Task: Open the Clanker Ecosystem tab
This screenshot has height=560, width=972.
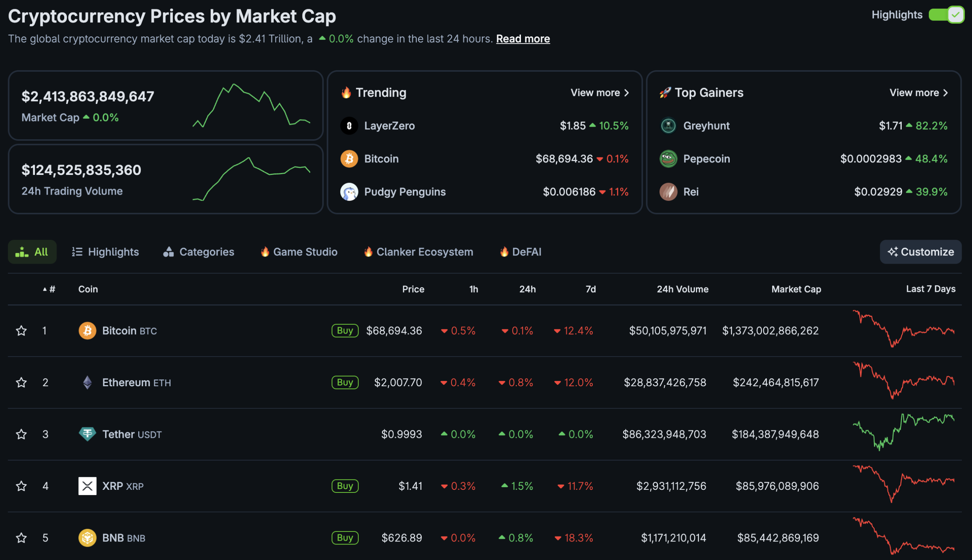Action: pyautogui.click(x=418, y=252)
